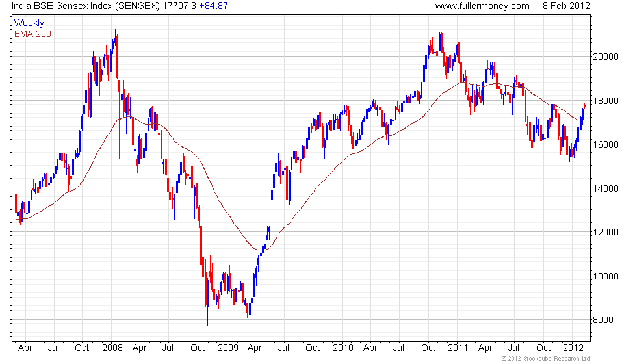Select the 12000 price axis label
624x364 pixels.
(606, 232)
